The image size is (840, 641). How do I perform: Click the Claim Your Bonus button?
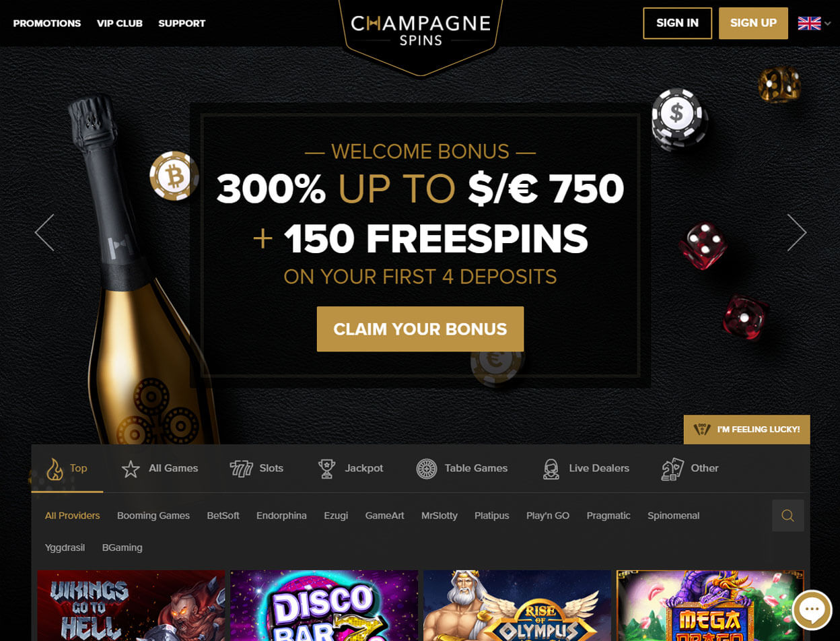[x=420, y=329]
